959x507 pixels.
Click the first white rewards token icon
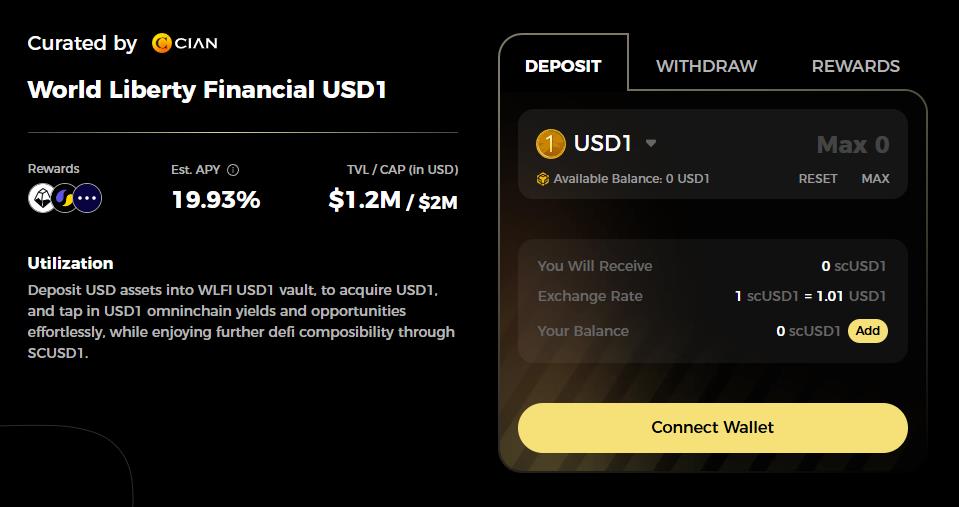(x=42, y=198)
